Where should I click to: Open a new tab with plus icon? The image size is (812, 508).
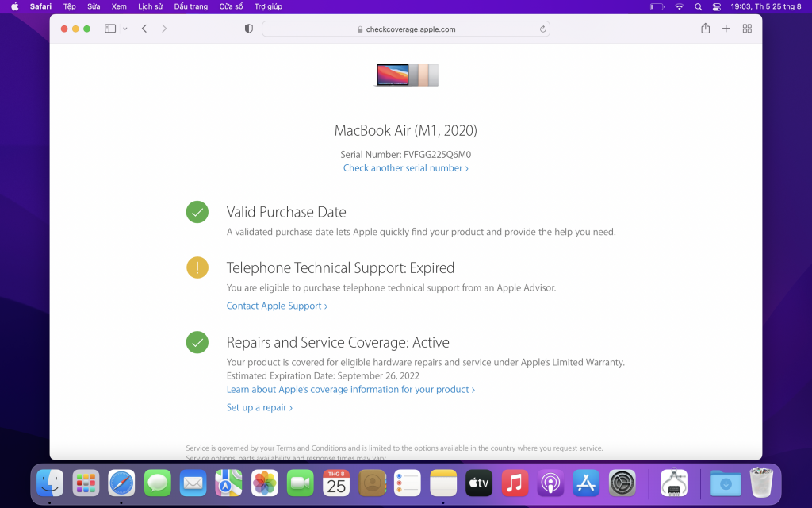tap(726, 29)
